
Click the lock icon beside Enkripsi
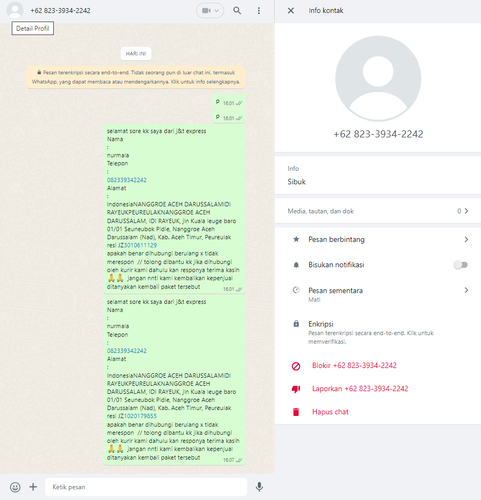(x=296, y=324)
